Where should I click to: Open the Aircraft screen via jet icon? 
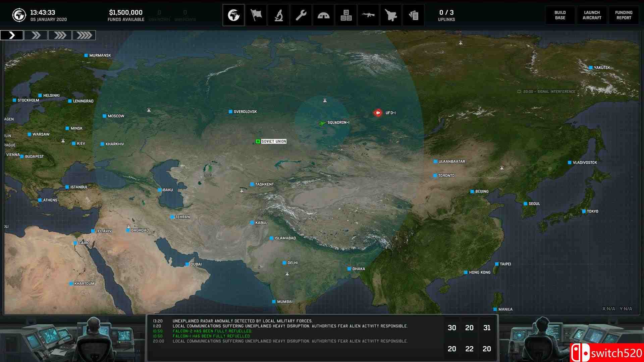pos(390,15)
